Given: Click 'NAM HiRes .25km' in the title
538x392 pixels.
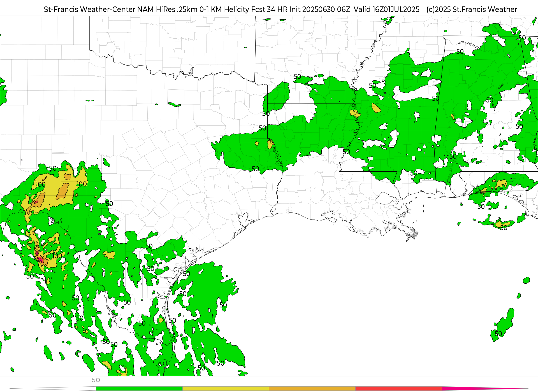Looking at the screenshot, I should (x=167, y=10).
